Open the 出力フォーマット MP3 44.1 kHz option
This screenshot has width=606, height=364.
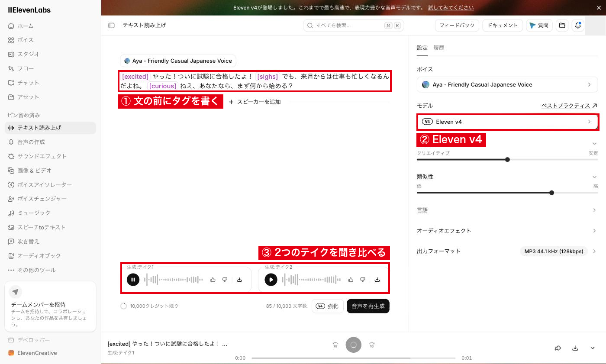[x=554, y=251]
